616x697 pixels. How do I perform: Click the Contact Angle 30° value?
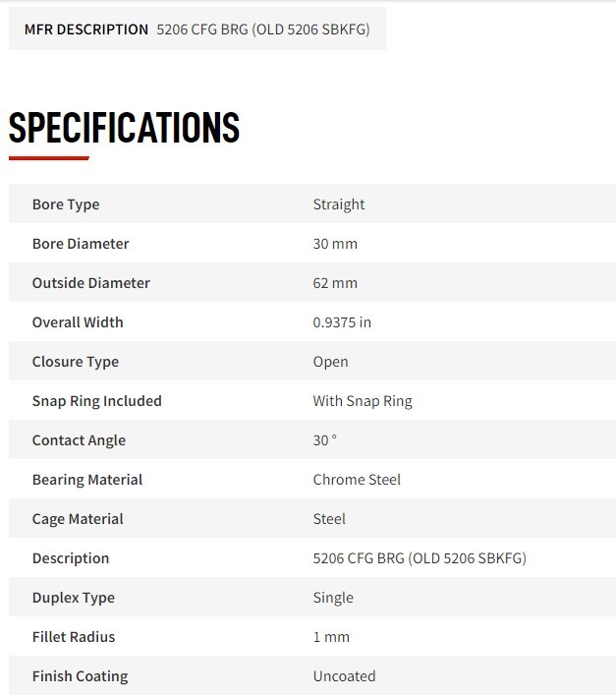pyautogui.click(x=324, y=440)
